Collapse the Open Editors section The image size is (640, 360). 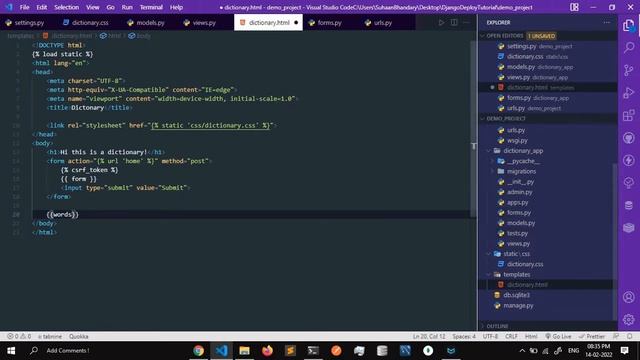482,36
